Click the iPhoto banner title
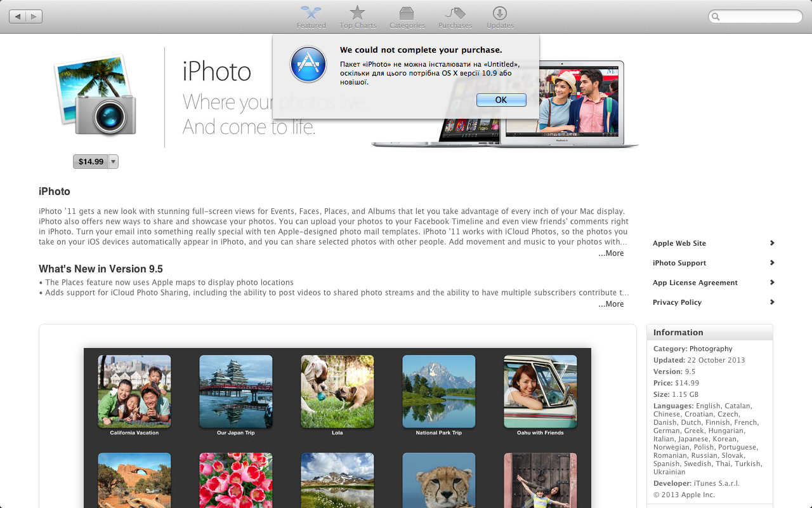 [x=217, y=72]
